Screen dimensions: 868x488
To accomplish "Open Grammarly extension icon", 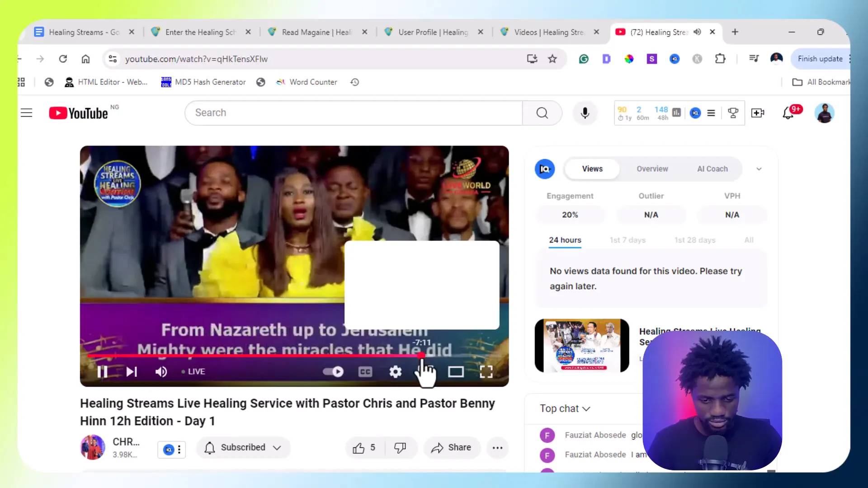I will coord(584,59).
